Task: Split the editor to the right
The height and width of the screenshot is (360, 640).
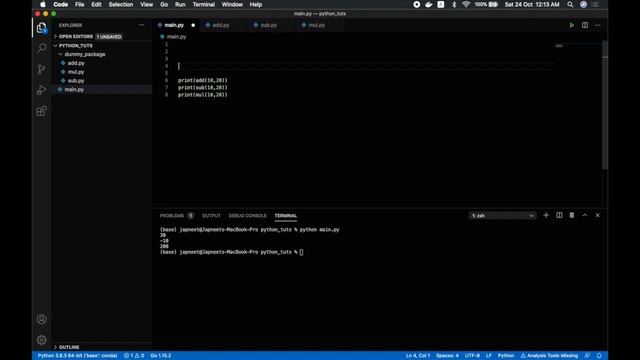Action: tap(585, 25)
